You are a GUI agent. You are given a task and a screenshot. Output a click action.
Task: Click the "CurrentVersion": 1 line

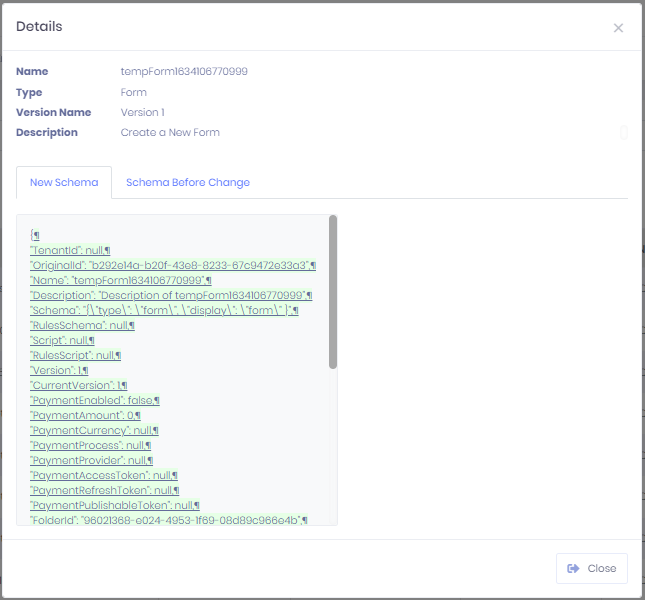(x=78, y=385)
